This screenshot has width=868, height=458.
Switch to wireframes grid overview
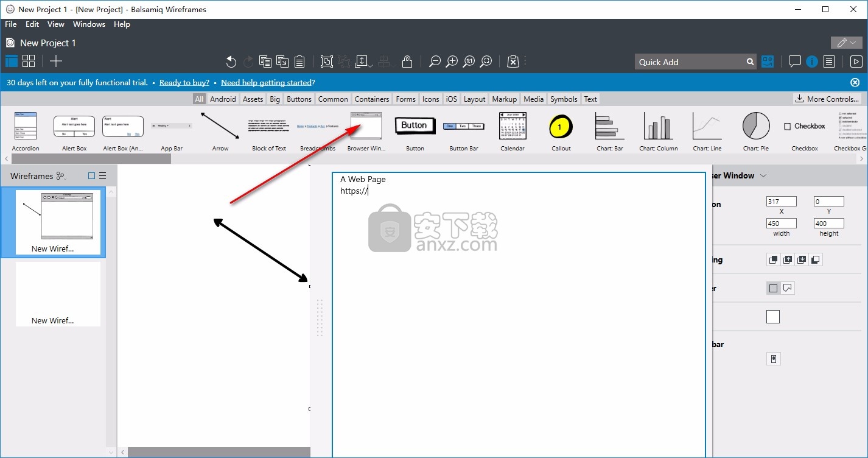pyautogui.click(x=29, y=61)
